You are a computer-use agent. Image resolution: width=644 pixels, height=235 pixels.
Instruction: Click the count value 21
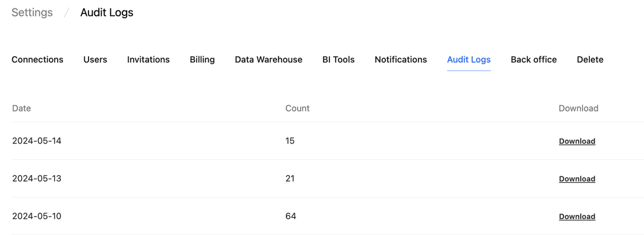coord(290,179)
